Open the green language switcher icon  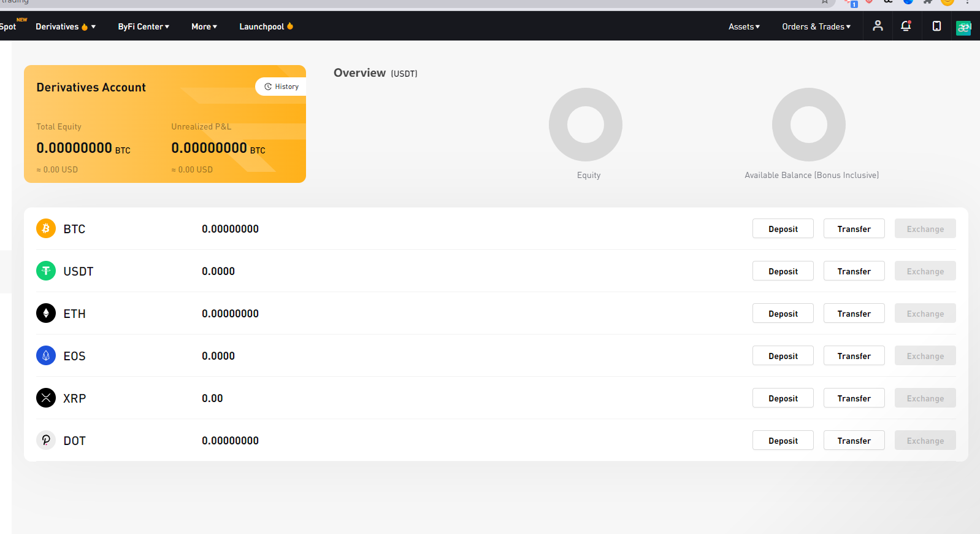963,28
